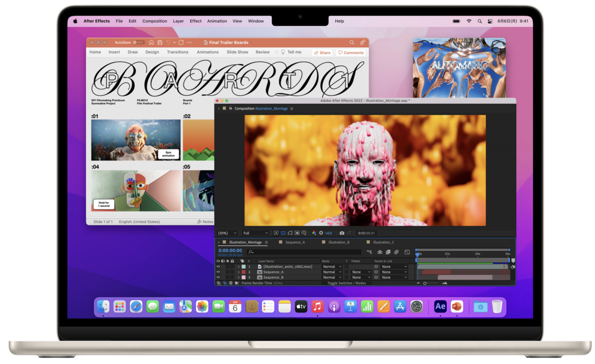
Task: Open Podcasts from the Dock
Action: [x=334, y=307]
